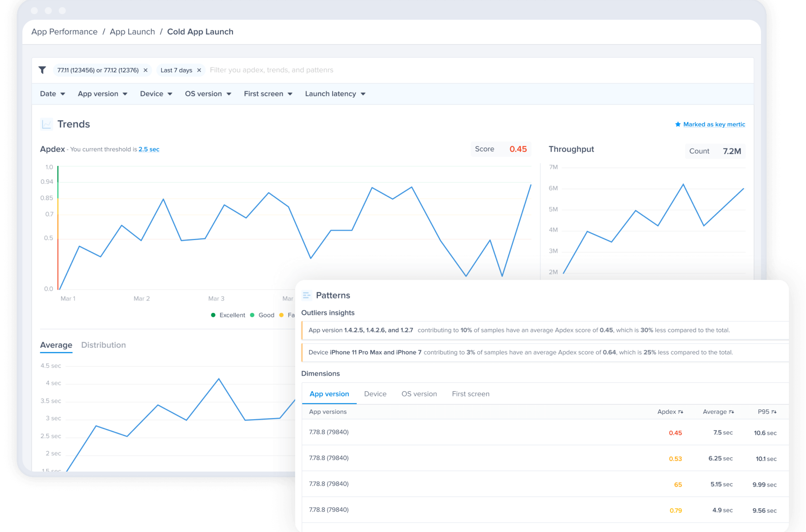The height and width of the screenshot is (532, 806).
Task: Switch to the Distribution tab
Action: (x=103, y=345)
